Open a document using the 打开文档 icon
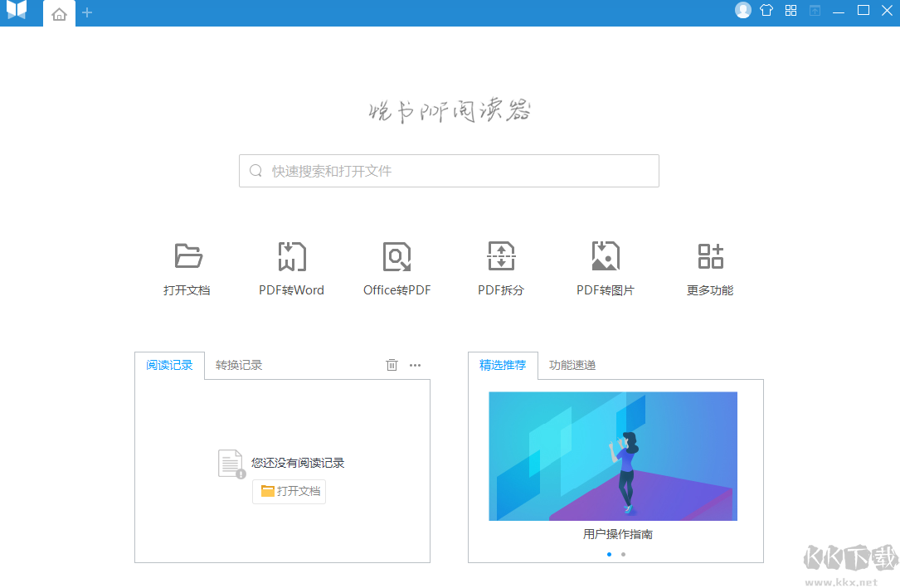 pos(187,265)
